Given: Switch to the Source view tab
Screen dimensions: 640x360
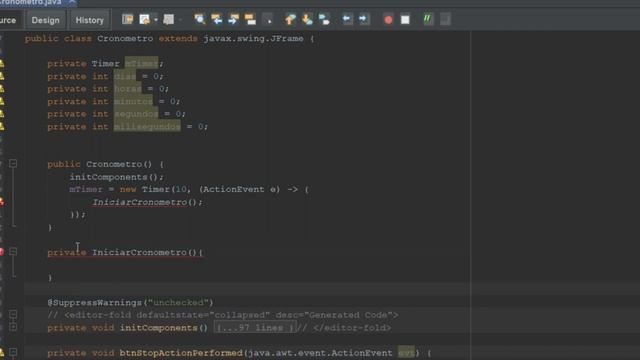Looking at the screenshot, I should pos(8,20).
